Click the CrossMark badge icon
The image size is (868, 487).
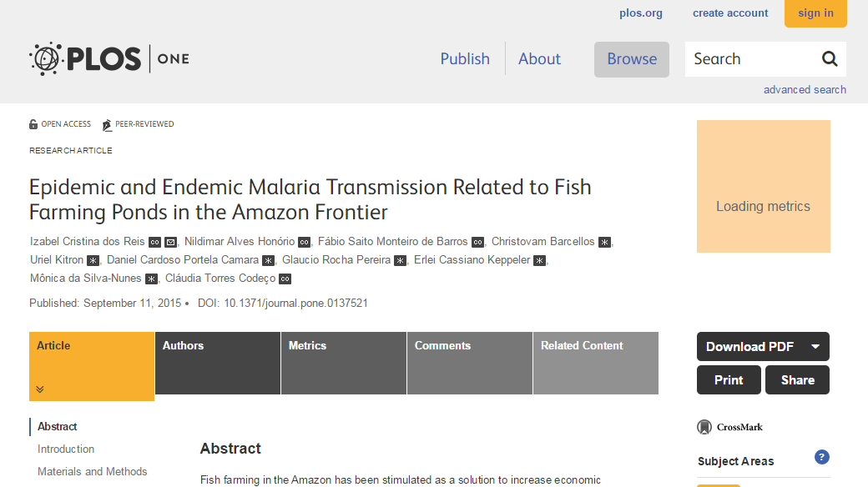(704, 427)
